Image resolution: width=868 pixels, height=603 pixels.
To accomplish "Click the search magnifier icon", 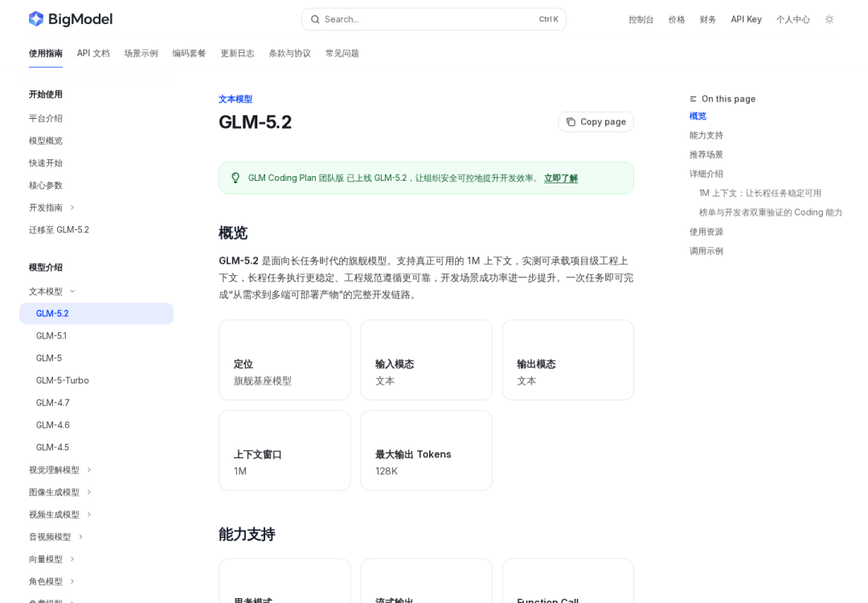I will [315, 19].
